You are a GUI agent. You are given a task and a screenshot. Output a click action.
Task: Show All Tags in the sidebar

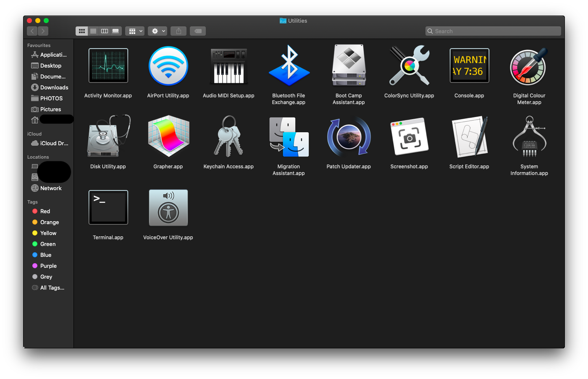(x=49, y=288)
